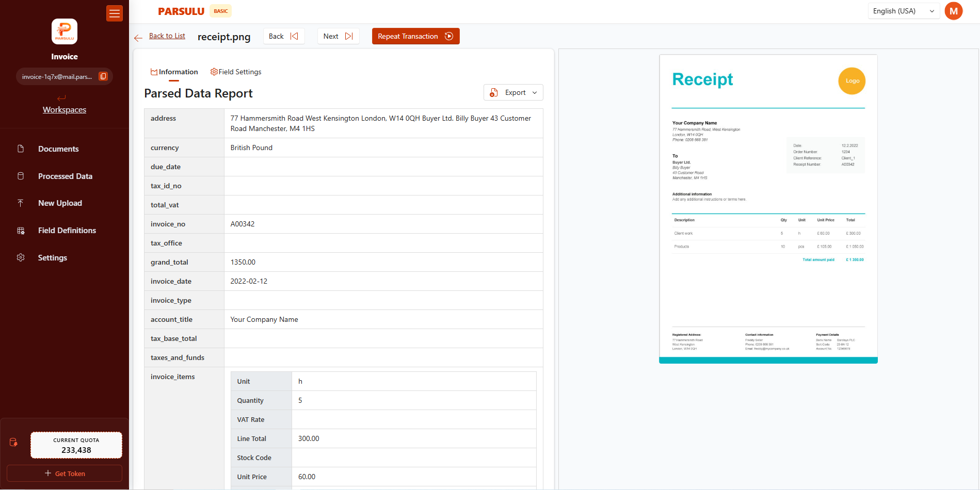Click the Stock Code label
This screenshot has width=980, height=490.
click(x=254, y=458)
